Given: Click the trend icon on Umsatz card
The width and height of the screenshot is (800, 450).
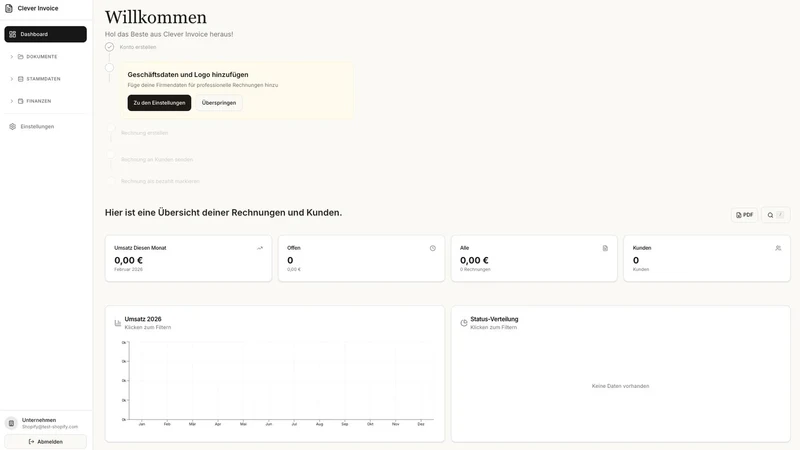Looking at the screenshot, I should point(260,248).
